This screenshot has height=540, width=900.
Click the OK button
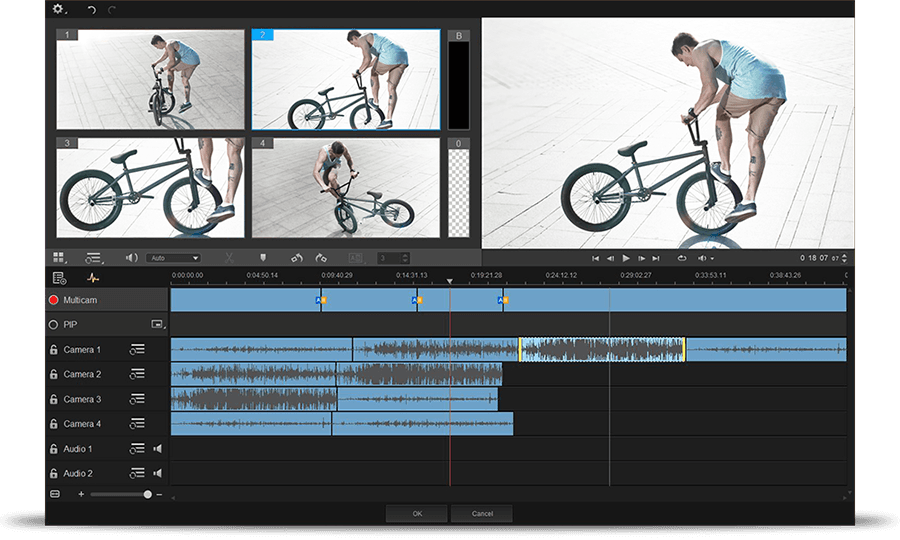(x=416, y=513)
